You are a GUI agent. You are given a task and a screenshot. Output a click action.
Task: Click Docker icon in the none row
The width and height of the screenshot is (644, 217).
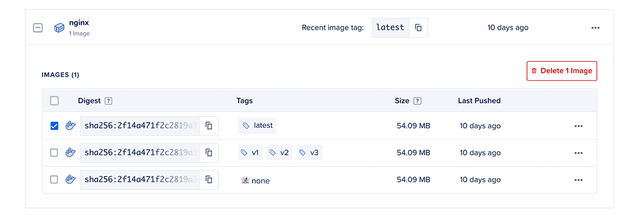click(71, 179)
